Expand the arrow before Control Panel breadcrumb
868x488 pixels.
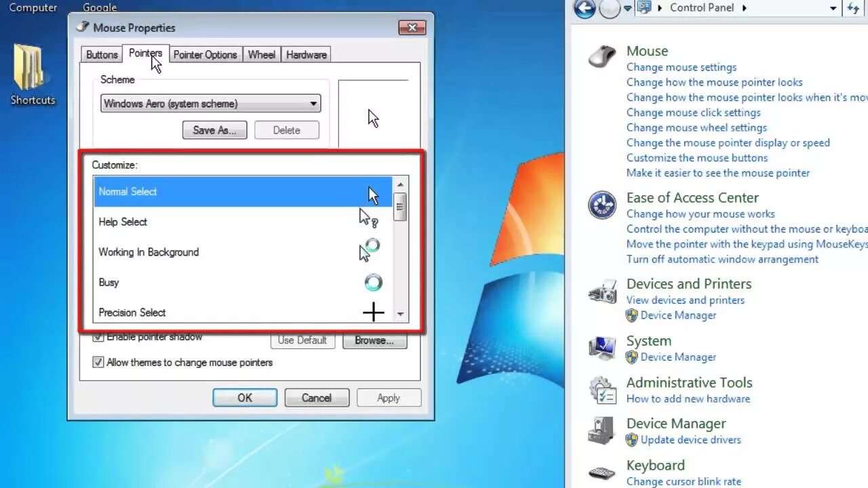(x=661, y=8)
